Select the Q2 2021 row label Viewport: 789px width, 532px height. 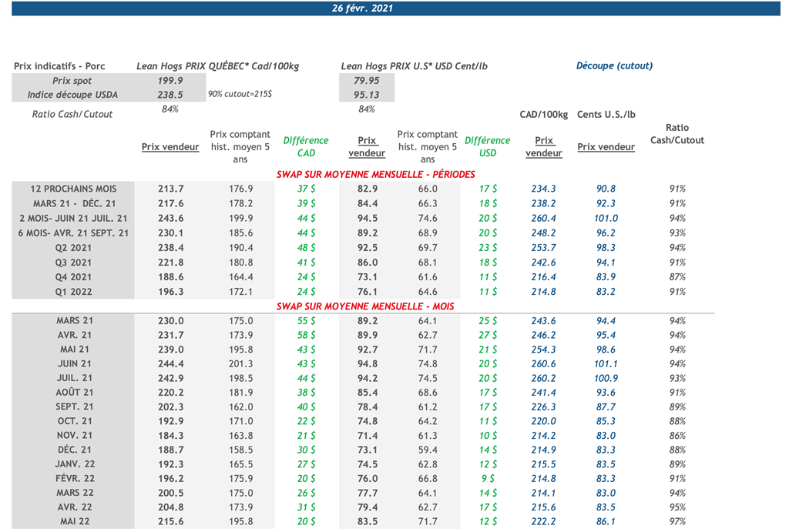(x=73, y=248)
